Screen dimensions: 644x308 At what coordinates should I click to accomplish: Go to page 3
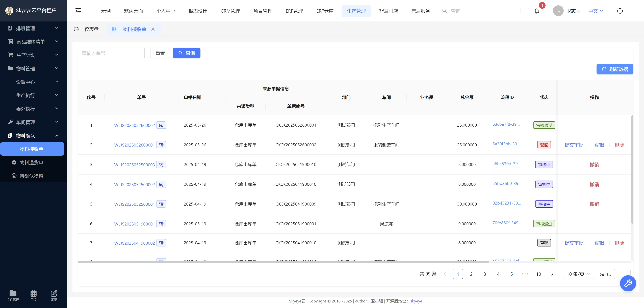pyautogui.click(x=484, y=274)
